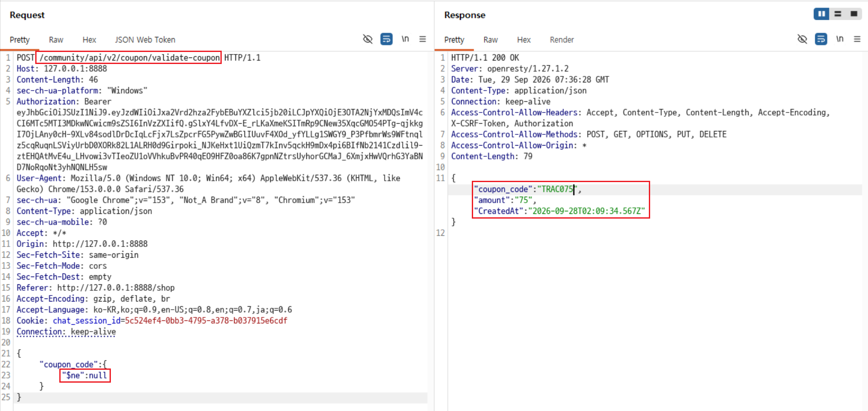Switch to Response Hex tab
This screenshot has width=868, height=411.
(x=524, y=40)
